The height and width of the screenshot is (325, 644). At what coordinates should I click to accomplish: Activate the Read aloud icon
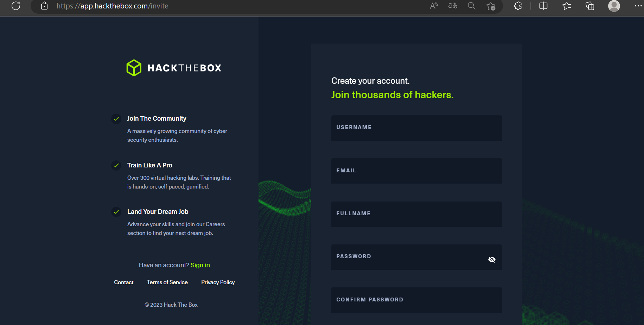(x=433, y=6)
